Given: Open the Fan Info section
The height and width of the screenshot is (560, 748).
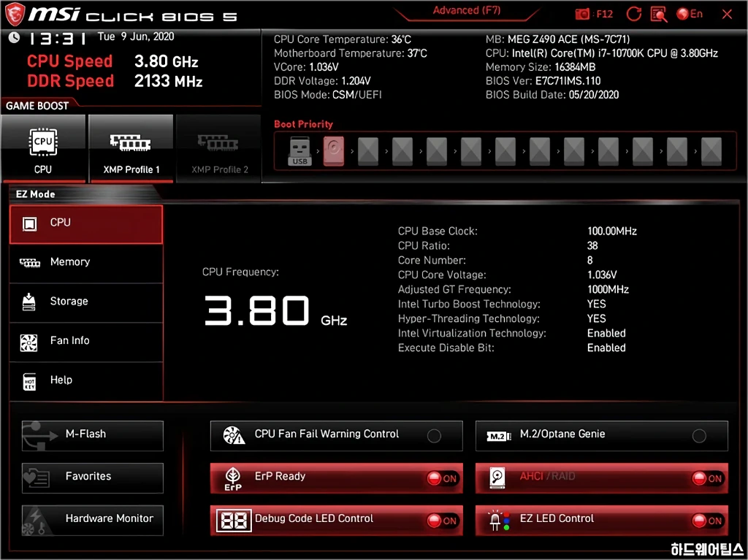Looking at the screenshot, I should point(86,342).
